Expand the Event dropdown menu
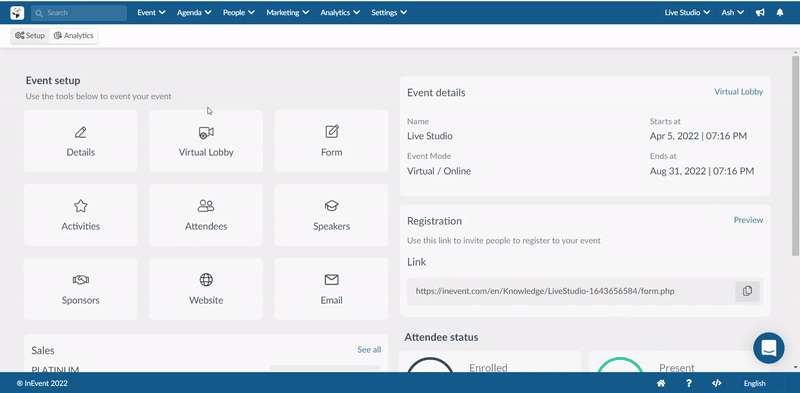The width and height of the screenshot is (800, 393). click(x=152, y=13)
